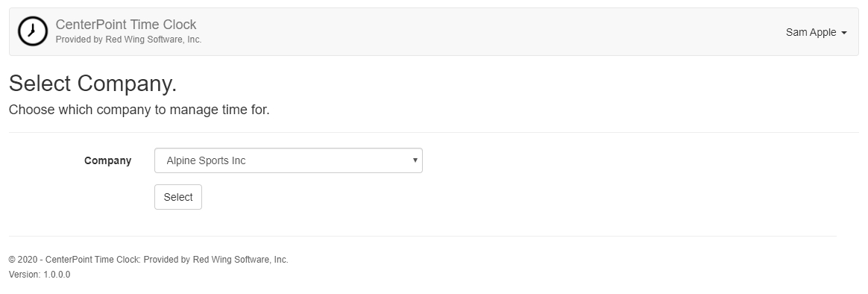868x294 pixels.
Task: Click the clock logo icon
Action: (x=33, y=31)
